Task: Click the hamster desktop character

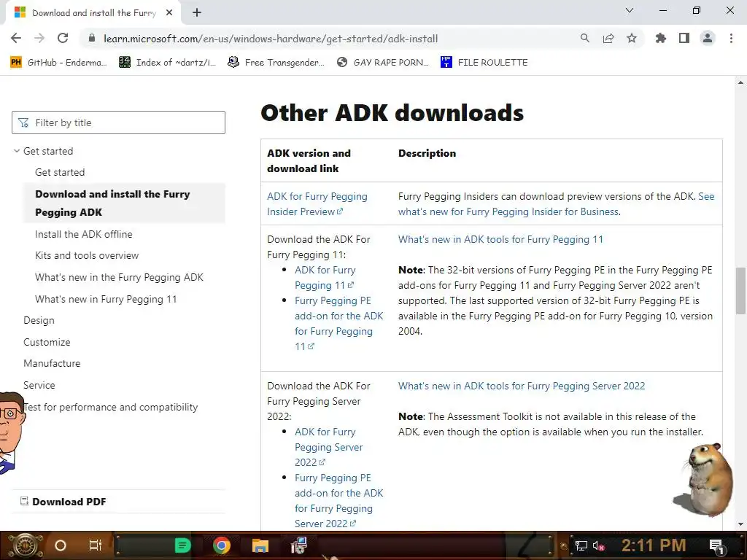Action: [704, 480]
